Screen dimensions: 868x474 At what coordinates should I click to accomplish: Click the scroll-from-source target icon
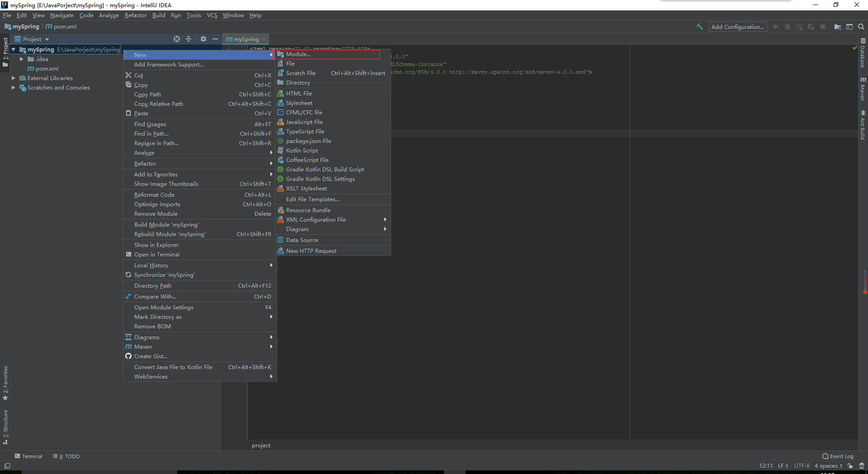(x=177, y=39)
